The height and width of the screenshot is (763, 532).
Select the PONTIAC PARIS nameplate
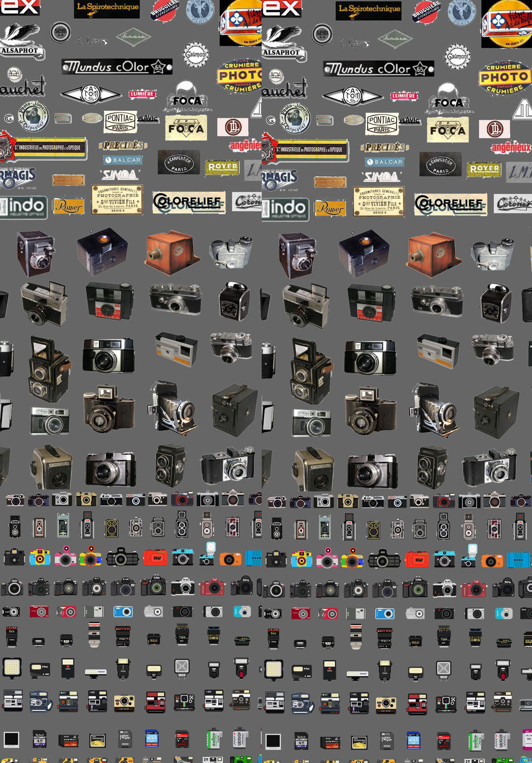click(120, 121)
